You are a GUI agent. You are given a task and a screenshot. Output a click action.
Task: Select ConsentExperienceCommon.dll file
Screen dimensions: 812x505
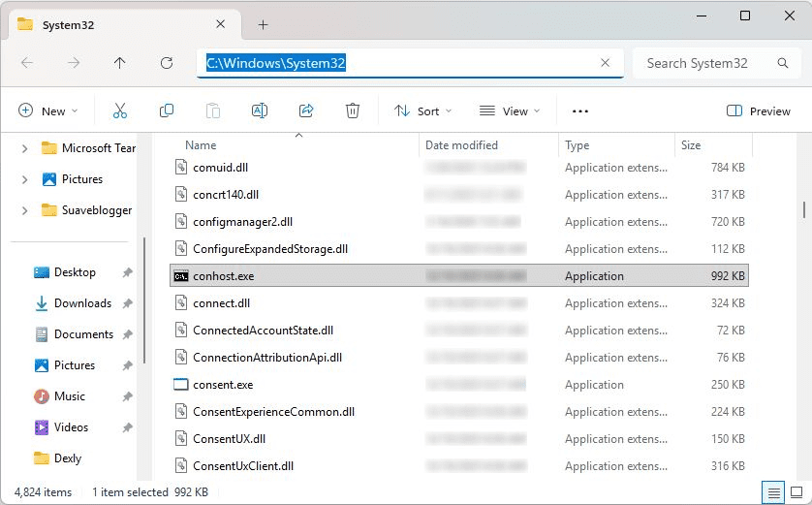point(459,412)
